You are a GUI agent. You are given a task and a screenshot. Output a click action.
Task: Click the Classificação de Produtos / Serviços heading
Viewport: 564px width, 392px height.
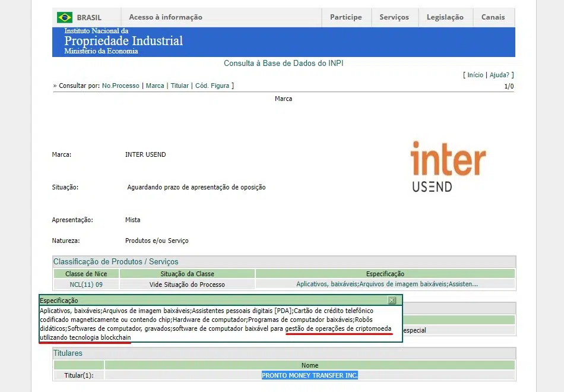[116, 262]
